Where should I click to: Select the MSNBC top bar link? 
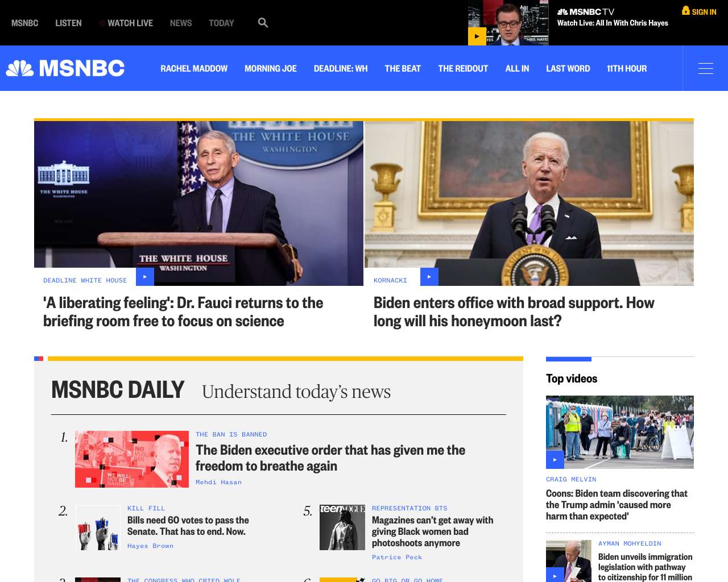25,23
